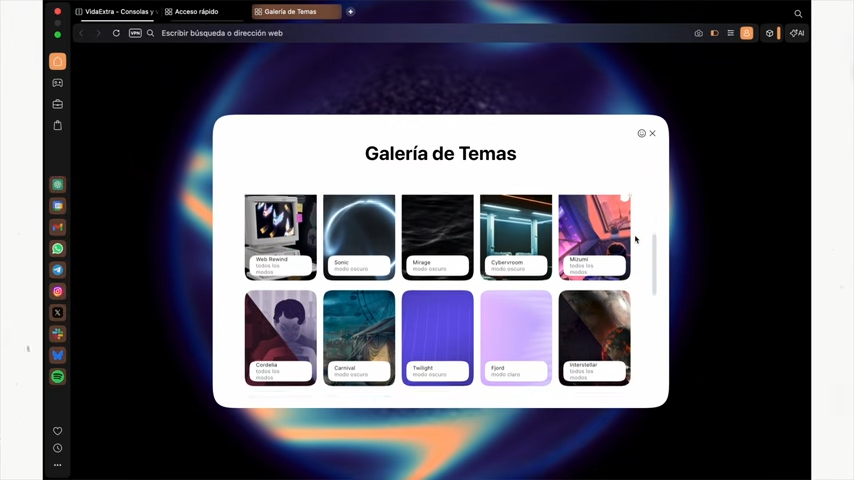Viewport: 854px width, 480px height.
Task: Open WhatsApp in the sidebar
Action: pyautogui.click(x=58, y=248)
